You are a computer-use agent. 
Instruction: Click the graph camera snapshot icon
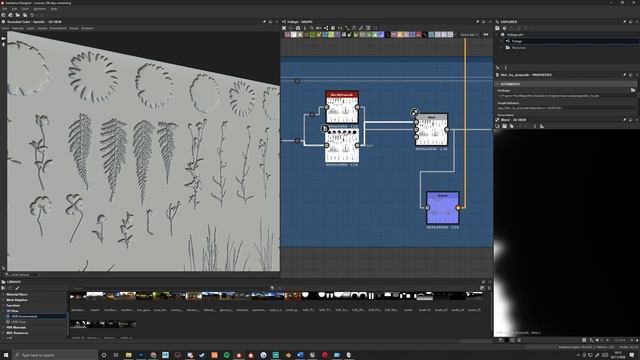tap(298, 28)
